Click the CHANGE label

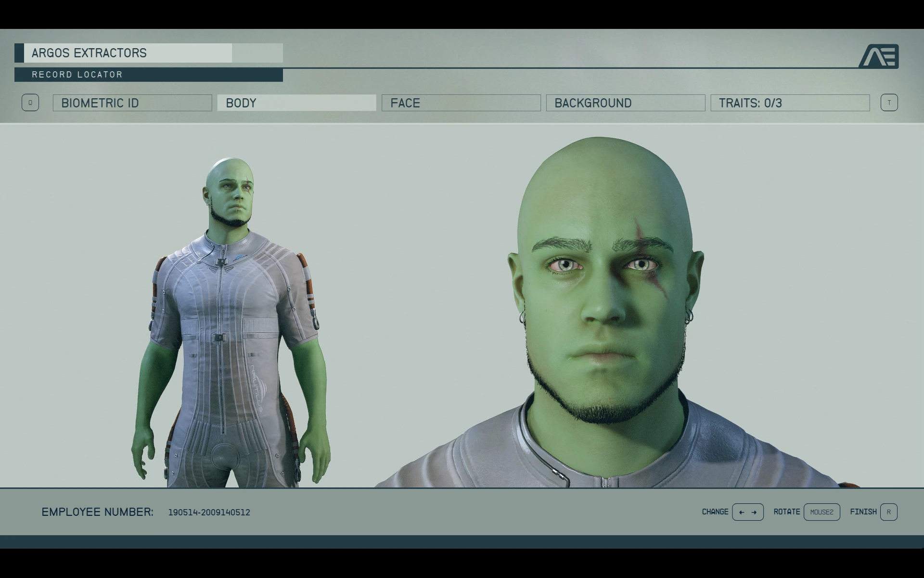tap(715, 512)
